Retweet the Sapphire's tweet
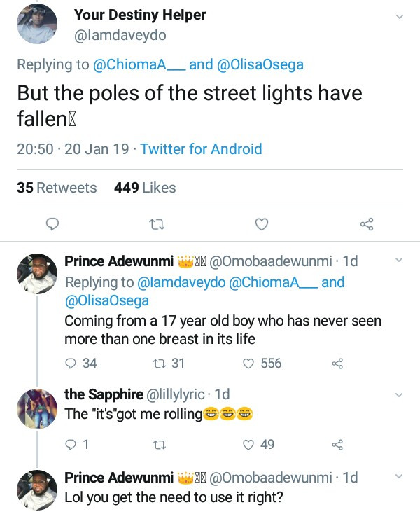 (157, 444)
